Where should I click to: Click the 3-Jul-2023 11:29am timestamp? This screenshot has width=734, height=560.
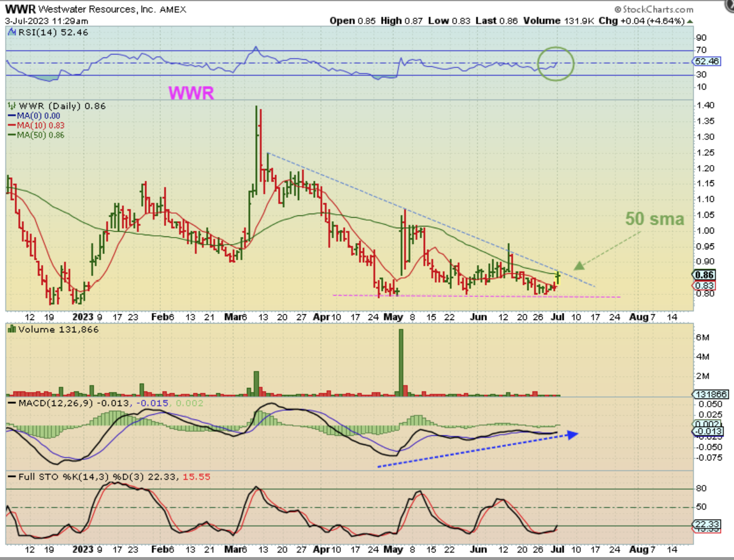click(x=47, y=20)
